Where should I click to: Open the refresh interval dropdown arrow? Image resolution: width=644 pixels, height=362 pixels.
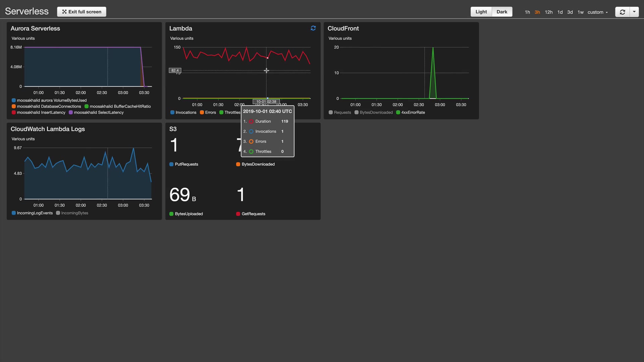pyautogui.click(x=634, y=12)
